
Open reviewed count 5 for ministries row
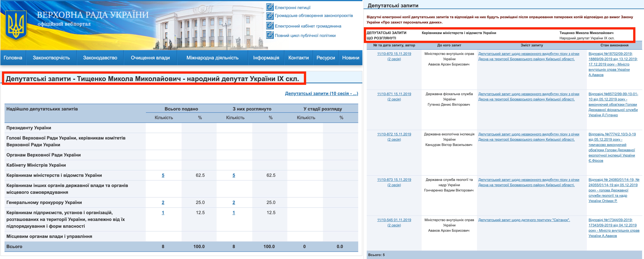[x=234, y=175]
